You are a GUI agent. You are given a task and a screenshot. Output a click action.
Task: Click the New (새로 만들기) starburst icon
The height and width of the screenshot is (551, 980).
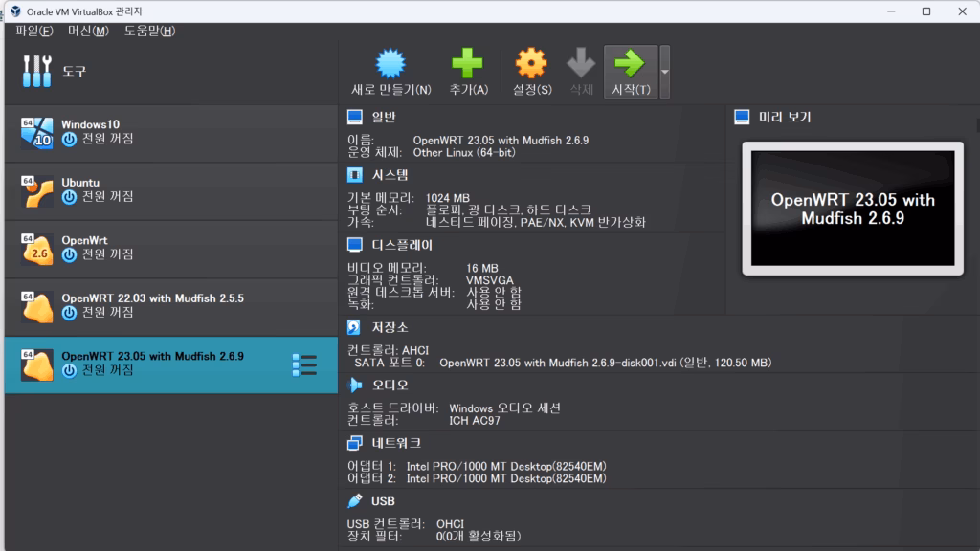390,64
